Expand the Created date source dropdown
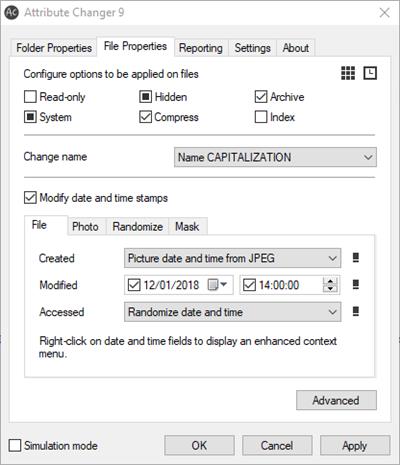Image resolution: width=400 pixels, height=465 pixels. (232, 258)
